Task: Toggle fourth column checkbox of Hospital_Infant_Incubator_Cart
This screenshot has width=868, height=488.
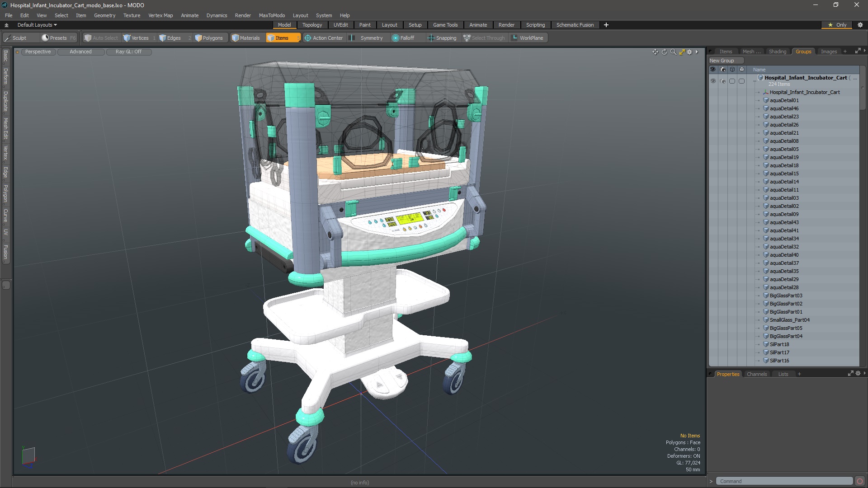Action: coord(741,81)
